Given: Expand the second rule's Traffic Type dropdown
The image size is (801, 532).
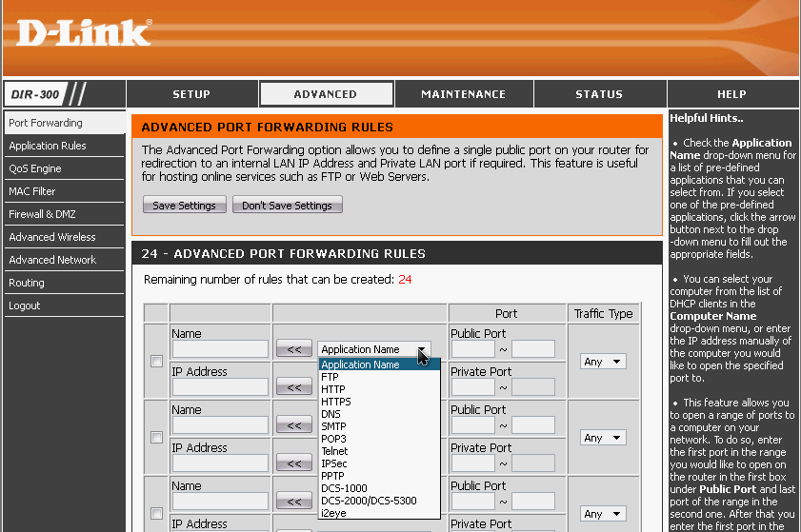Looking at the screenshot, I should (603, 438).
